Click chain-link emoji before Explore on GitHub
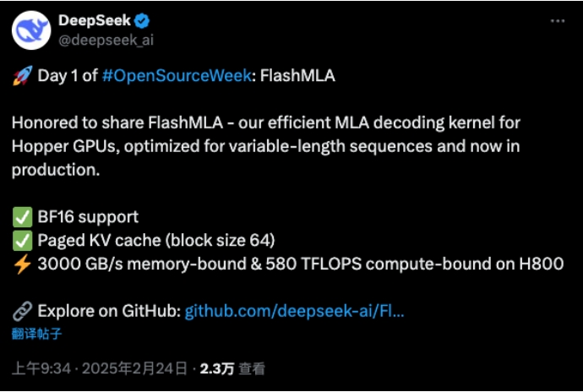 (21, 311)
